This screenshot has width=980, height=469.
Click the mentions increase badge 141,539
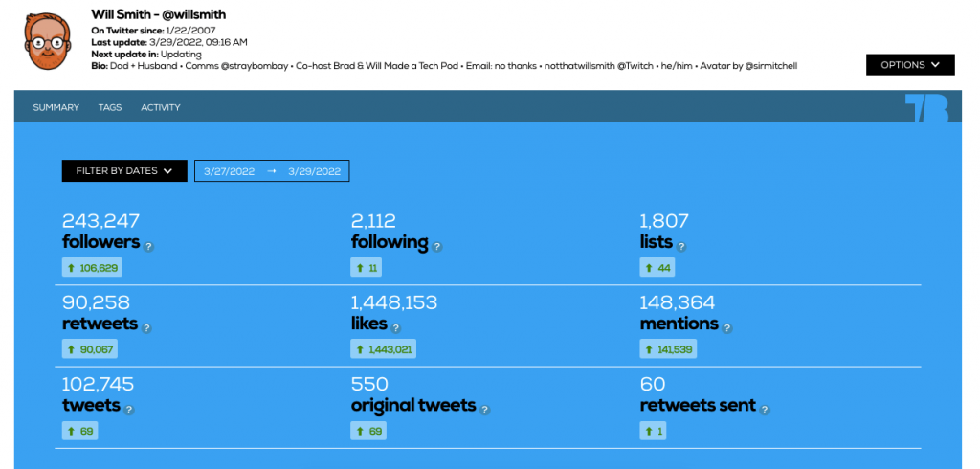668,349
